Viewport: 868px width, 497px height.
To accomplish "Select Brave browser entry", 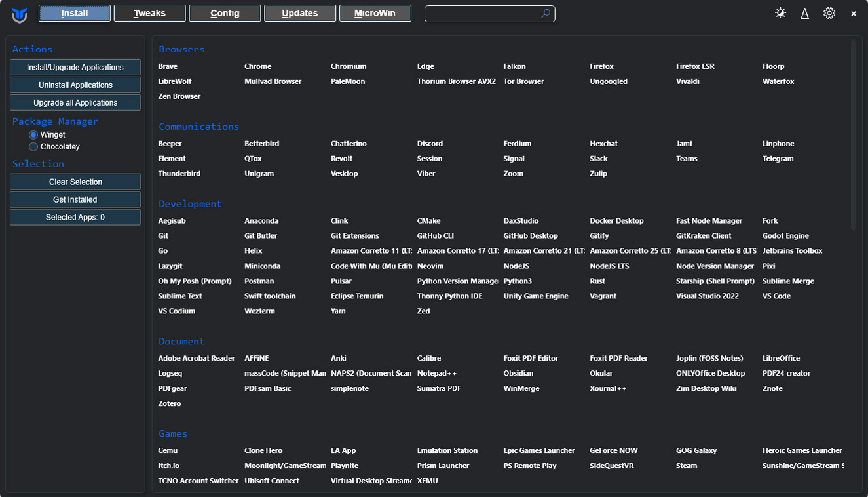I will [x=168, y=66].
